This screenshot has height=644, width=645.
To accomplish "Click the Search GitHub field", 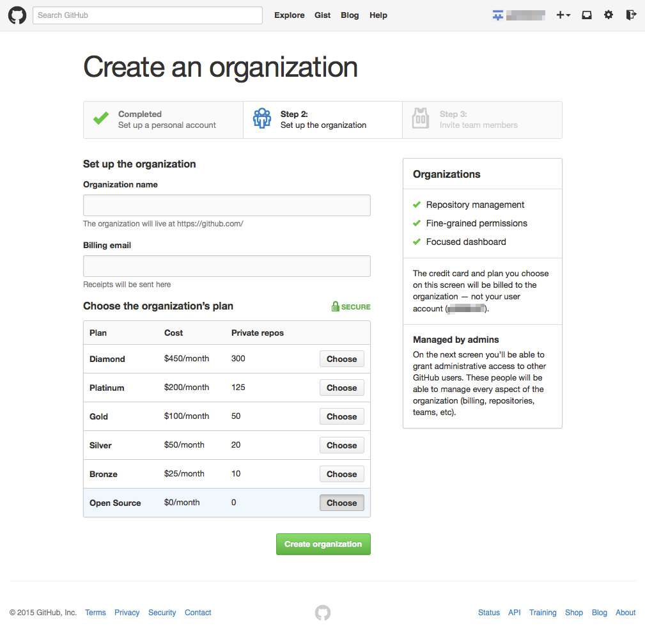I will click(x=146, y=15).
